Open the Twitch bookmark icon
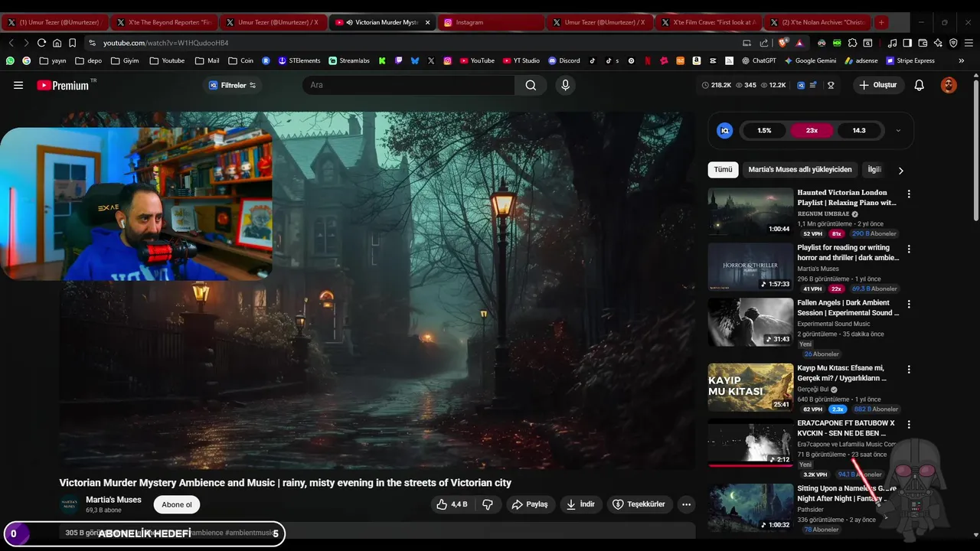 point(398,60)
